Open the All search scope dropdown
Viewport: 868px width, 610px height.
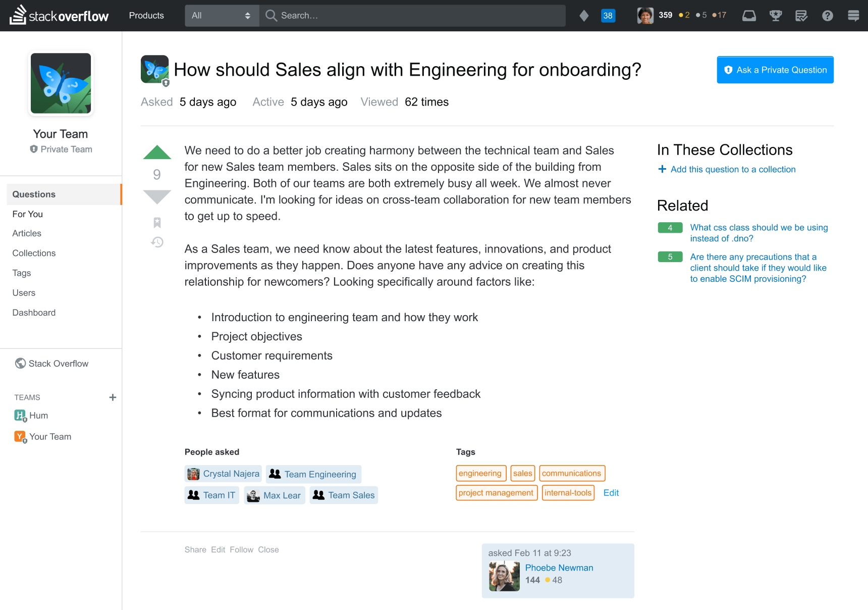[221, 15]
